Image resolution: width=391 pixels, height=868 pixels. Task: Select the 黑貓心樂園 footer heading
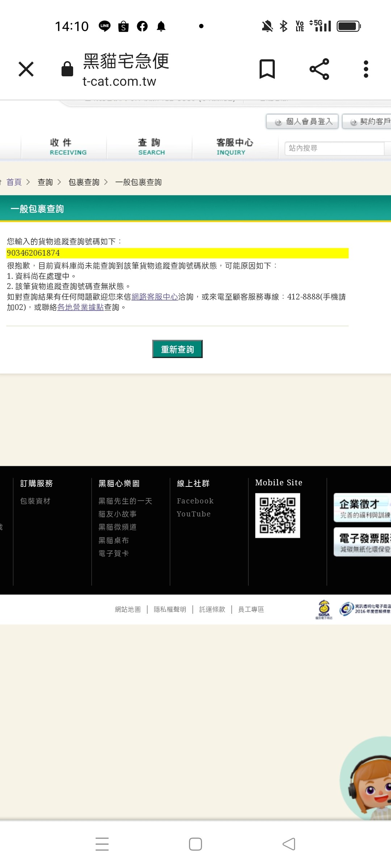[x=119, y=483]
